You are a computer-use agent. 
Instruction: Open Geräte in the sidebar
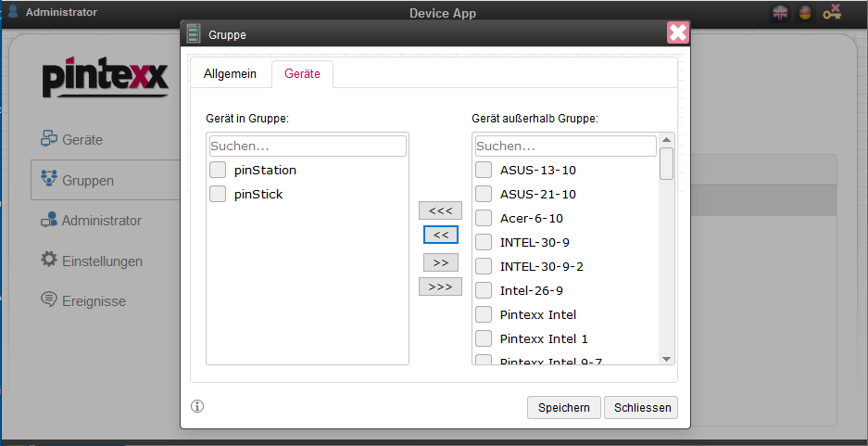82,140
